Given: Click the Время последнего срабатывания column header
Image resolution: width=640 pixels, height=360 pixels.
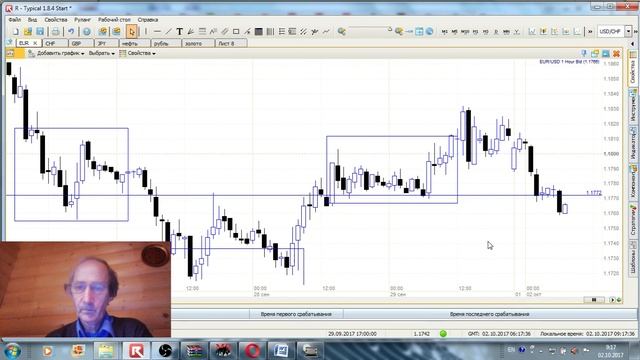Looking at the screenshot, I should 489,314.
